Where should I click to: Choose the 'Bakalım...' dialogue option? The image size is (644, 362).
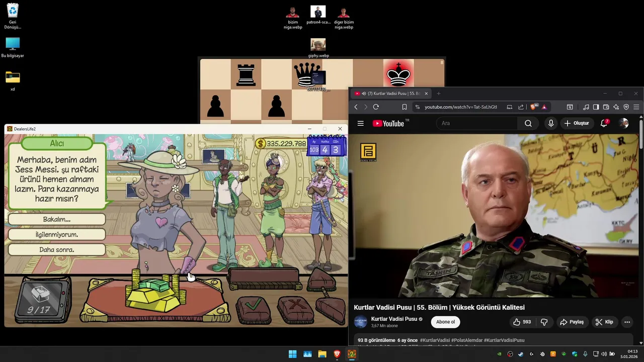pyautogui.click(x=57, y=219)
